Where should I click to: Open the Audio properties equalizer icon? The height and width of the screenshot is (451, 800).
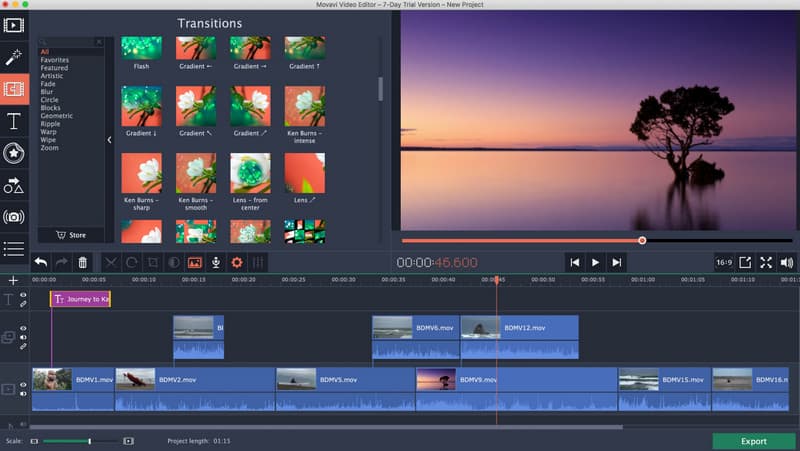[258, 262]
